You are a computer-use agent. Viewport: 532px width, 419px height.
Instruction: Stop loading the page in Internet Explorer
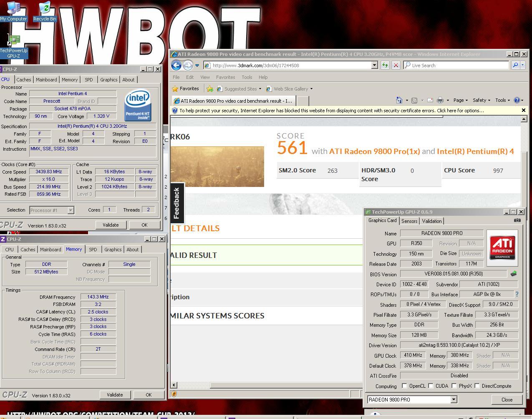pos(396,65)
